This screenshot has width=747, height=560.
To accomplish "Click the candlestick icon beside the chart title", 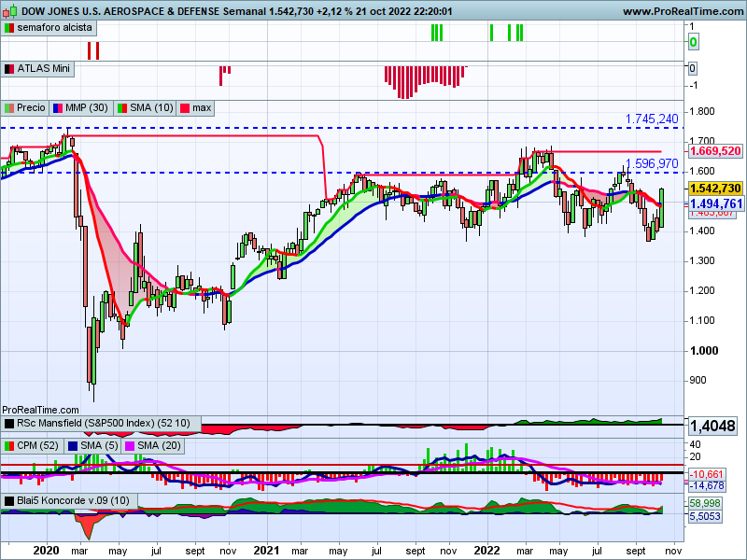I will (x=10, y=10).
